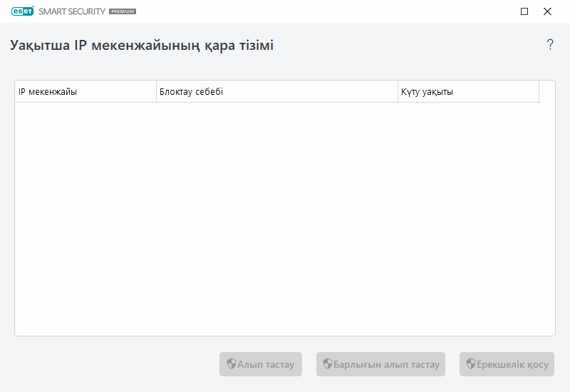Image resolution: width=570 pixels, height=392 pixels.
Task: Open help via the question mark icon
Action: (x=550, y=45)
